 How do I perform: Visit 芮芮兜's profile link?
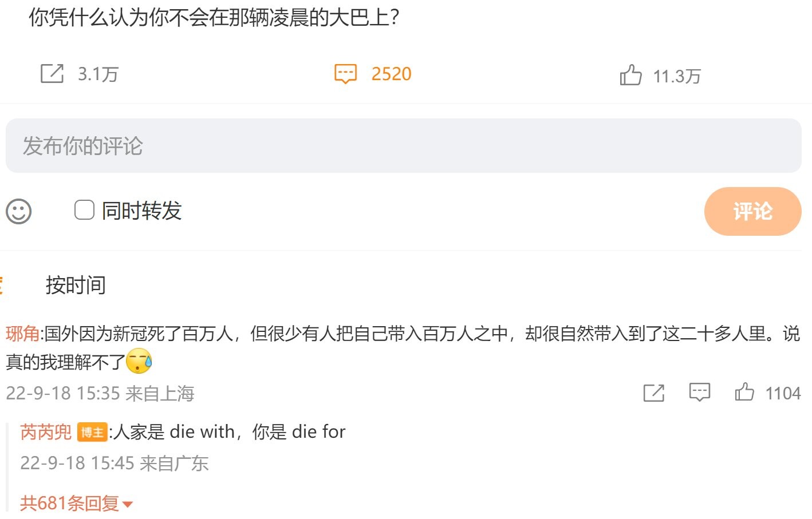[46, 431]
